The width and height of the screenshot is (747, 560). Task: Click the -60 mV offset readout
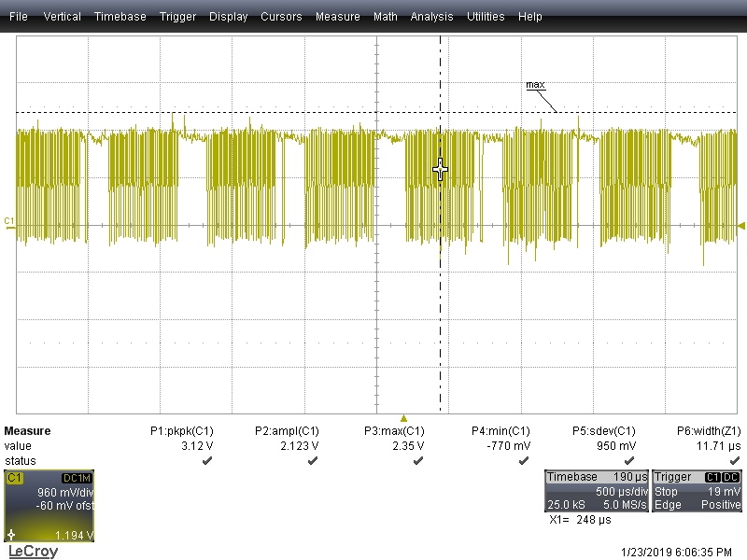[64, 505]
